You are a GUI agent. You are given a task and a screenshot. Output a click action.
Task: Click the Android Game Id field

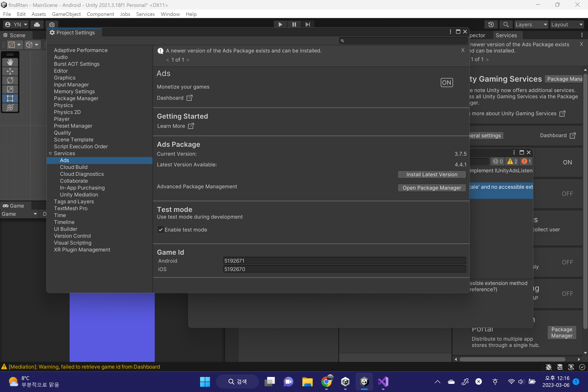pos(345,261)
